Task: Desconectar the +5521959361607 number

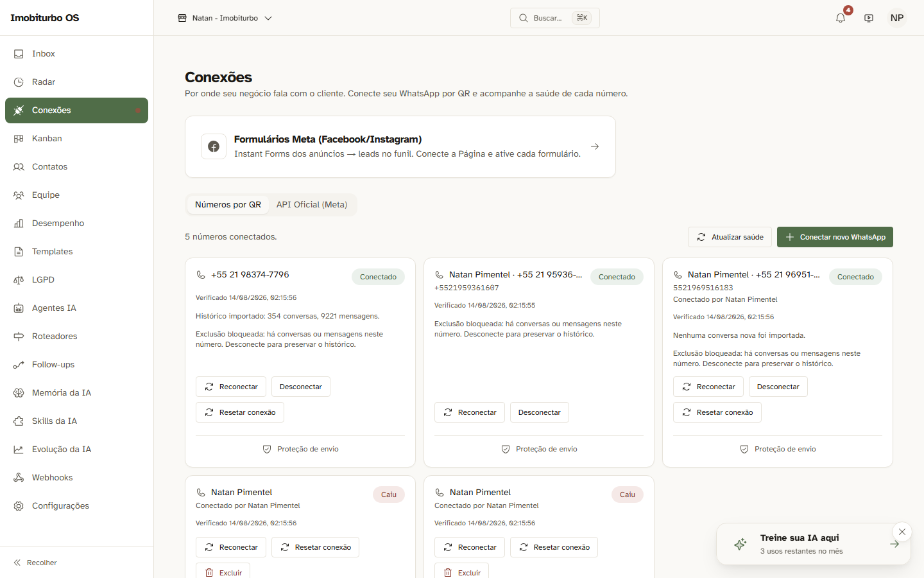Action: coord(540,412)
